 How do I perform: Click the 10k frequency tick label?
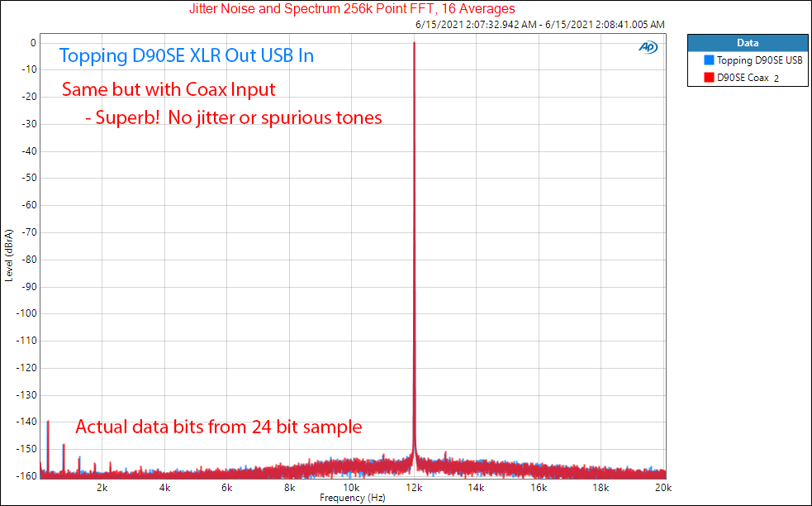pyautogui.click(x=351, y=487)
